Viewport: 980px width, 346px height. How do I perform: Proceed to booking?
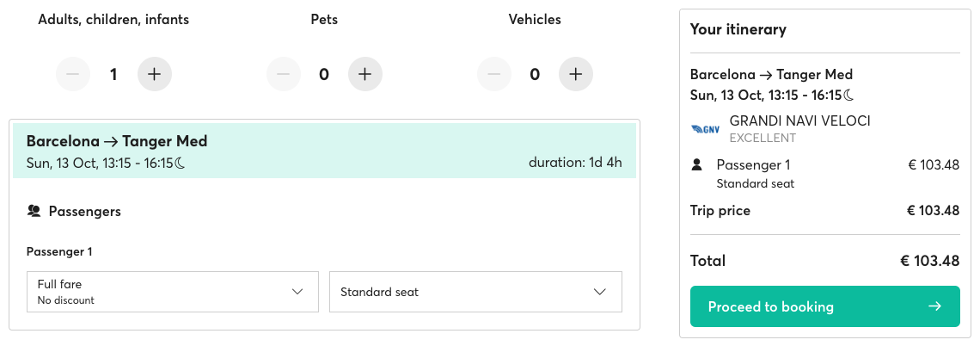pyautogui.click(x=825, y=306)
